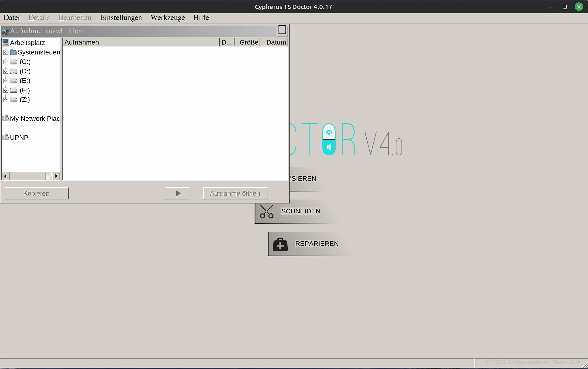Maximize the TS Doctor window

[565, 7]
